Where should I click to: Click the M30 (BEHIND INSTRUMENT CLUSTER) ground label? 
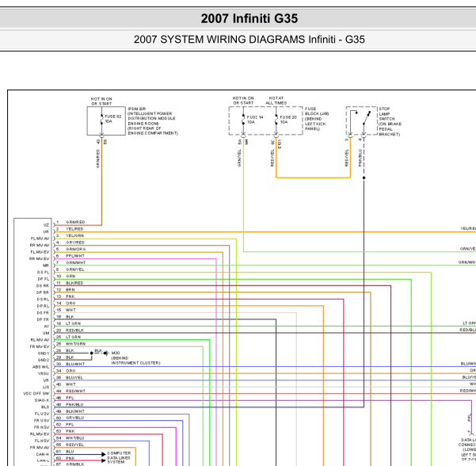[135, 358]
